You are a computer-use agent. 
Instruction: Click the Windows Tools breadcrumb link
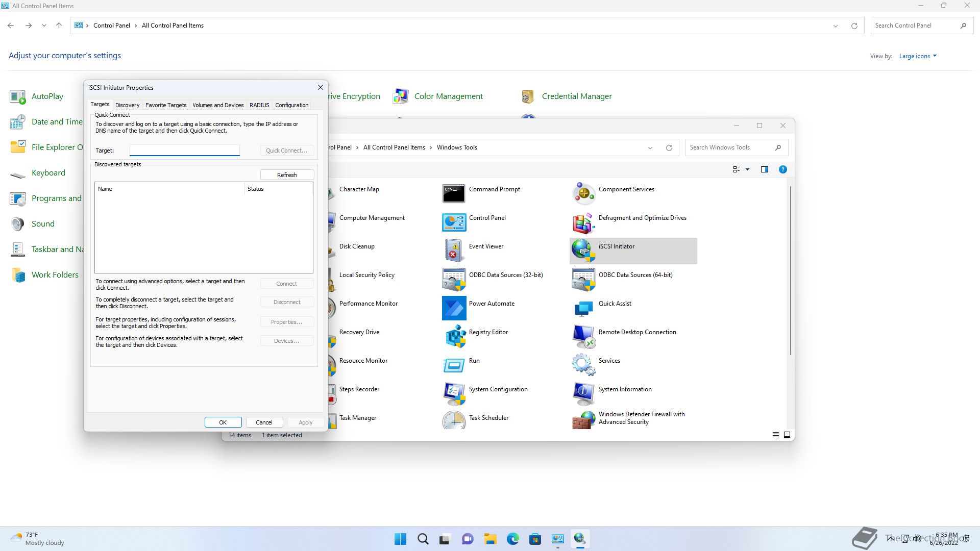(x=457, y=147)
